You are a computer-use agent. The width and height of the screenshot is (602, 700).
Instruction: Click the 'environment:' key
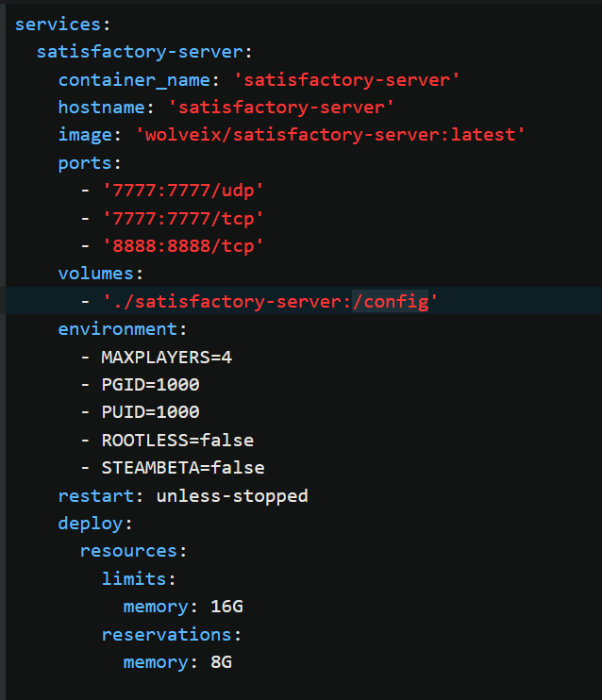click(123, 329)
